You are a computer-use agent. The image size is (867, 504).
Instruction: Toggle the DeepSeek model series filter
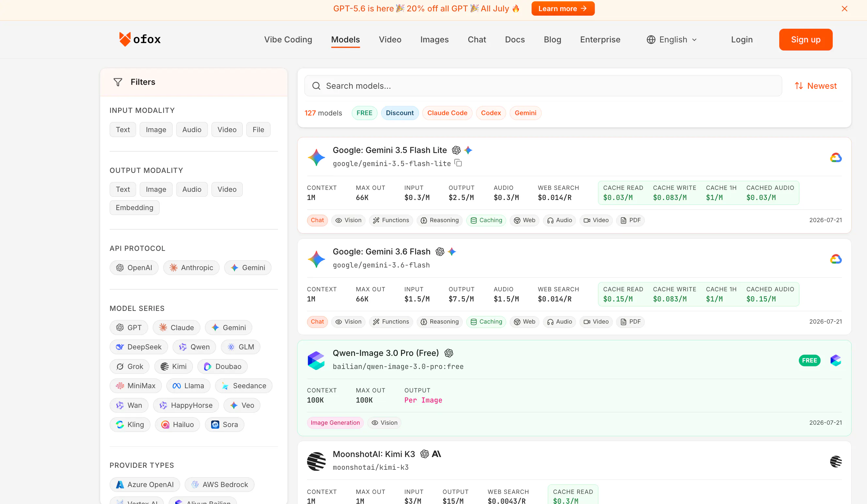139,347
